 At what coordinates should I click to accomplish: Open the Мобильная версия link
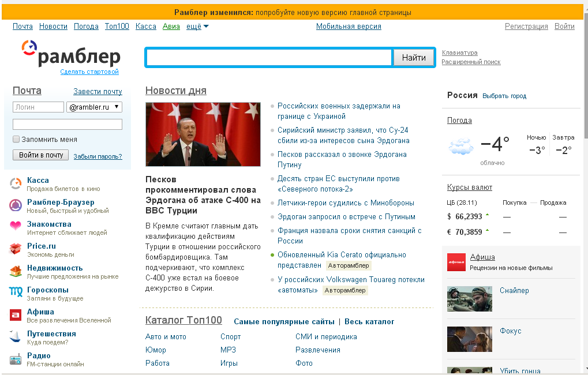(349, 27)
